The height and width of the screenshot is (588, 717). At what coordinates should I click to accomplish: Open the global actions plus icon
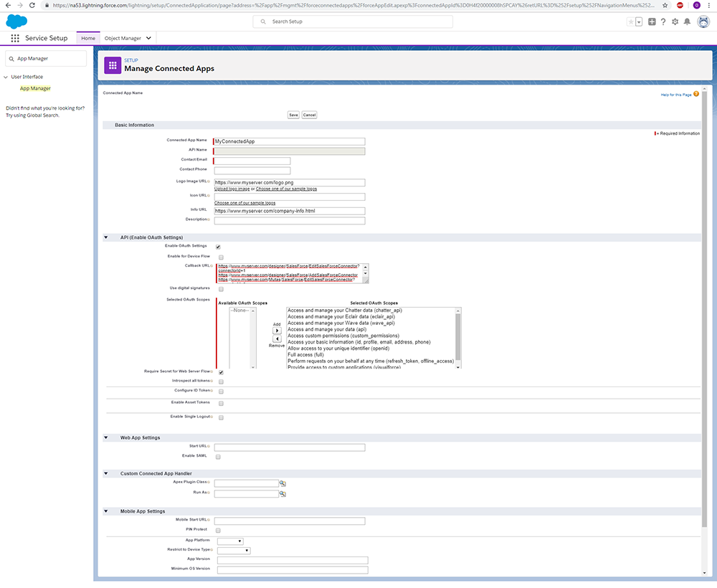tap(652, 22)
